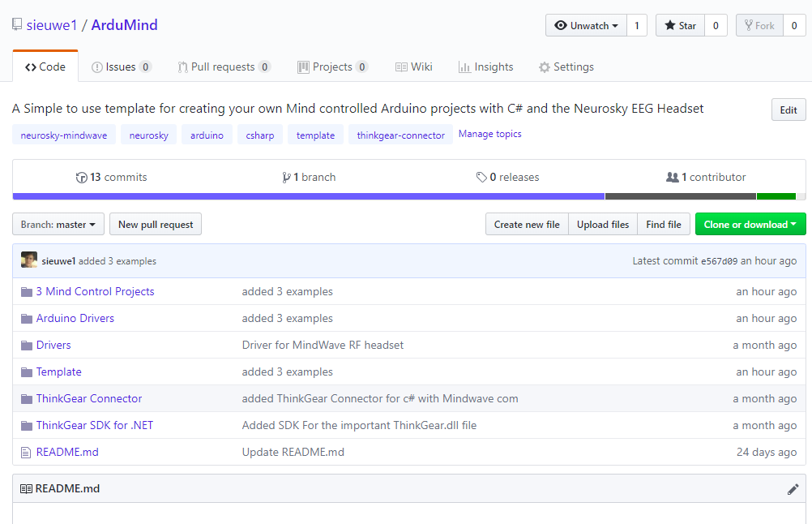
Task: Open the Clone or download dropdown
Action: pyautogui.click(x=750, y=225)
